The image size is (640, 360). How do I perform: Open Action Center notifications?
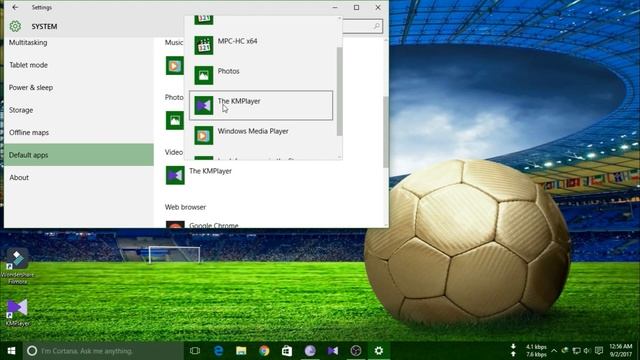[599, 351]
